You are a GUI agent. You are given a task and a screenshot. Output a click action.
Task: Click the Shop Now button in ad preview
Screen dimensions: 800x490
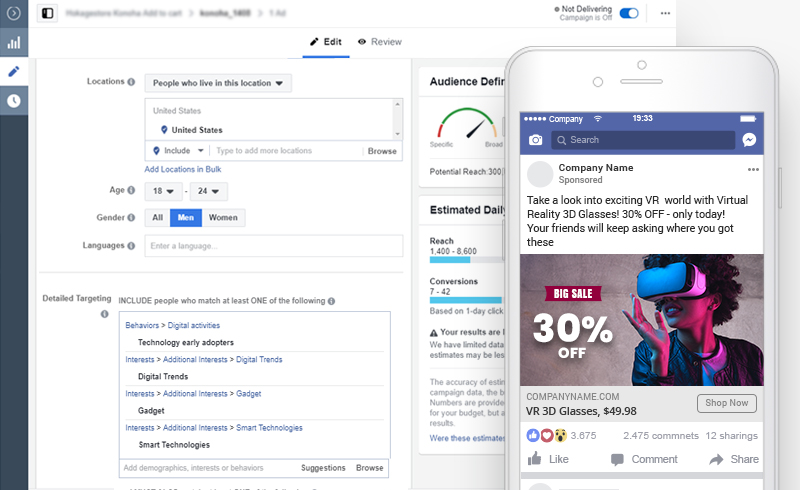(x=727, y=403)
